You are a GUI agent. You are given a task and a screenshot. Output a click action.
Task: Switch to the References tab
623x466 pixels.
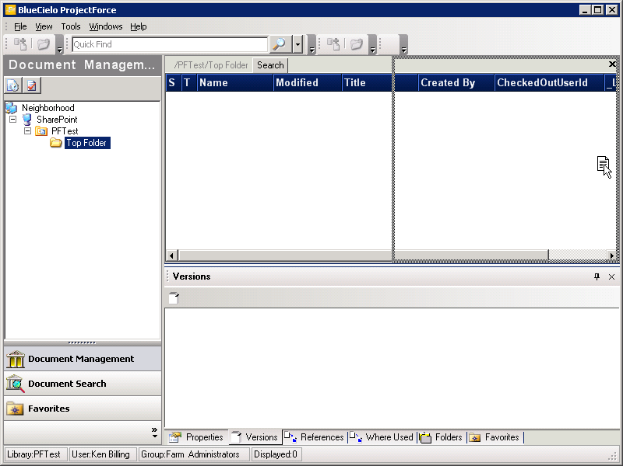click(x=314, y=437)
